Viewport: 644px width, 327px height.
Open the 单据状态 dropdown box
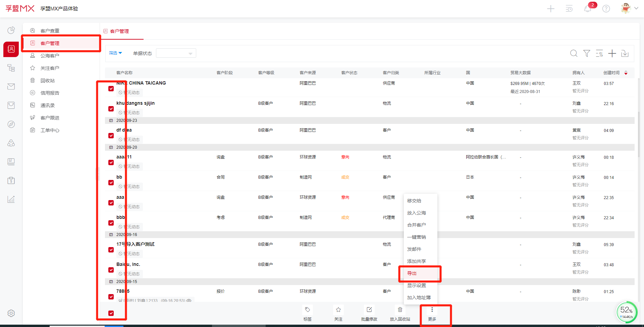pos(176,53)
